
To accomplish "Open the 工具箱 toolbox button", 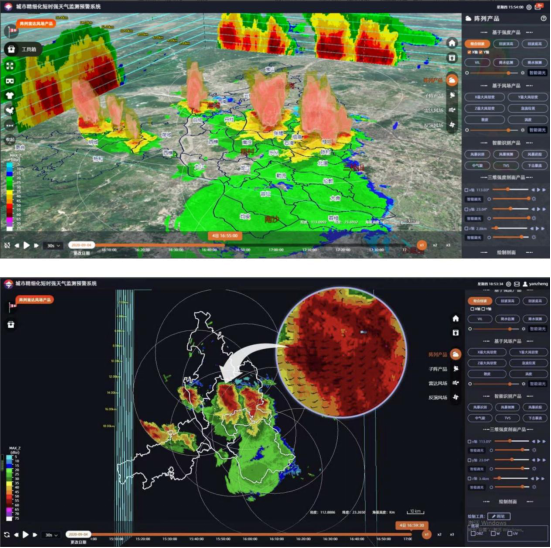I will 23,49.
